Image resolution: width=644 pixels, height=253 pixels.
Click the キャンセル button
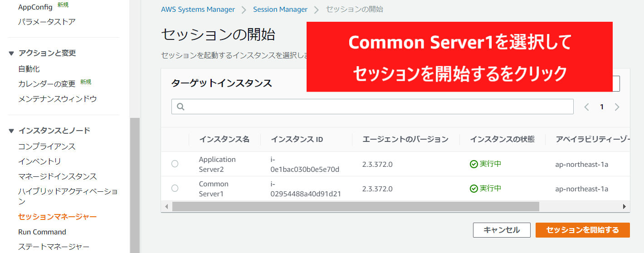501,230
